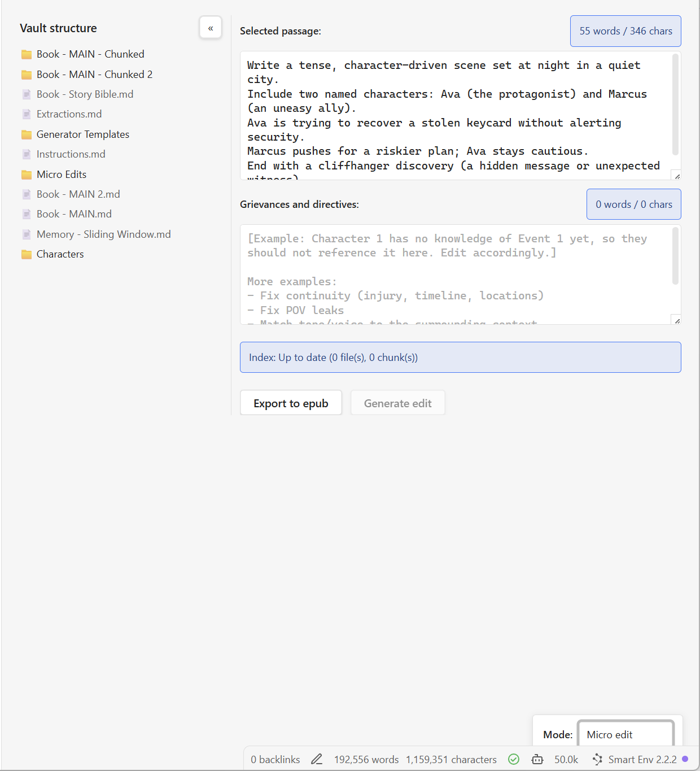Click the Selected passage scrollbar

point(675,104)
